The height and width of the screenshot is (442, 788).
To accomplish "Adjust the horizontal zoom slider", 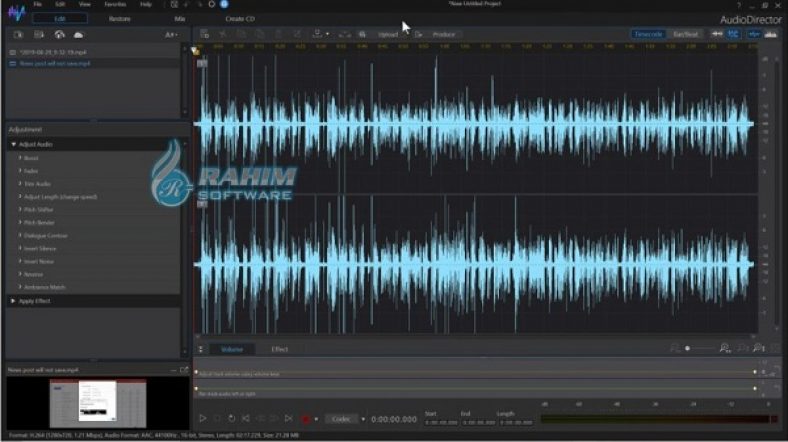I will pyautogui.click(x=687, y=348).
